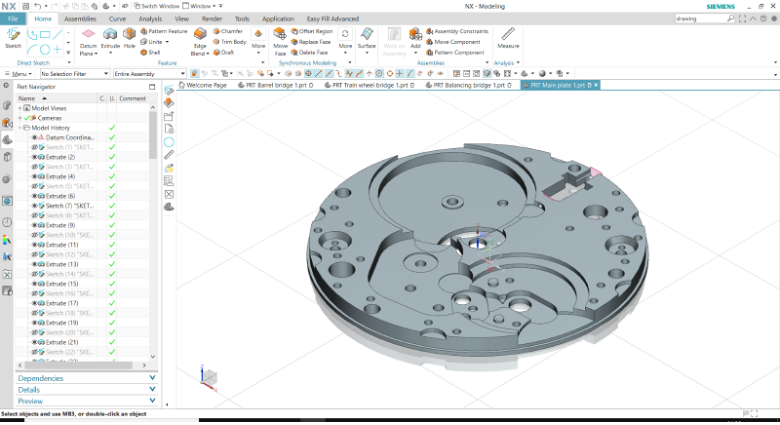
Task: Apply the Shell feature
Action: coord(150,52)
